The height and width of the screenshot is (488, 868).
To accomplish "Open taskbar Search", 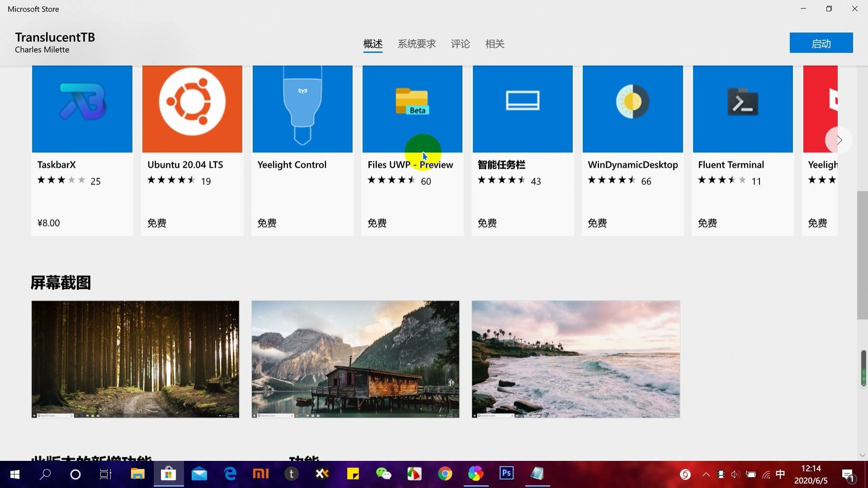I will tap(45, 474).
